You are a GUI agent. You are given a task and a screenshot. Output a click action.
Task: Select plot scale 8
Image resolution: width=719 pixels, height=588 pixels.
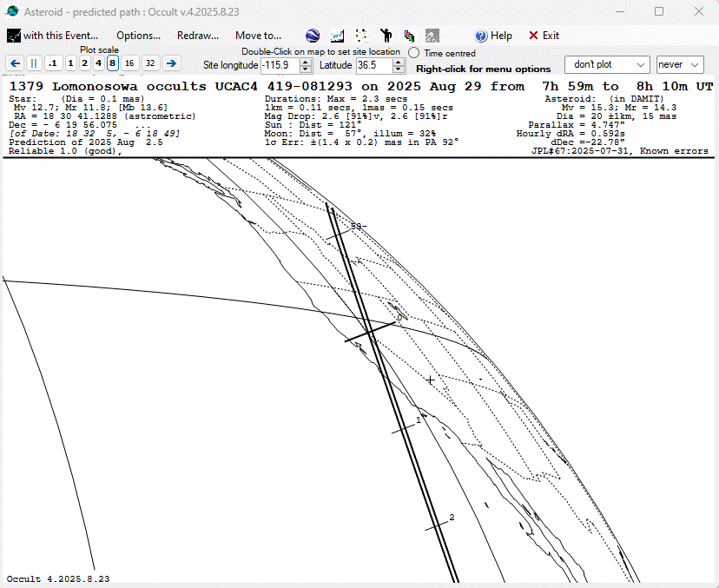(x=112, y=63)
